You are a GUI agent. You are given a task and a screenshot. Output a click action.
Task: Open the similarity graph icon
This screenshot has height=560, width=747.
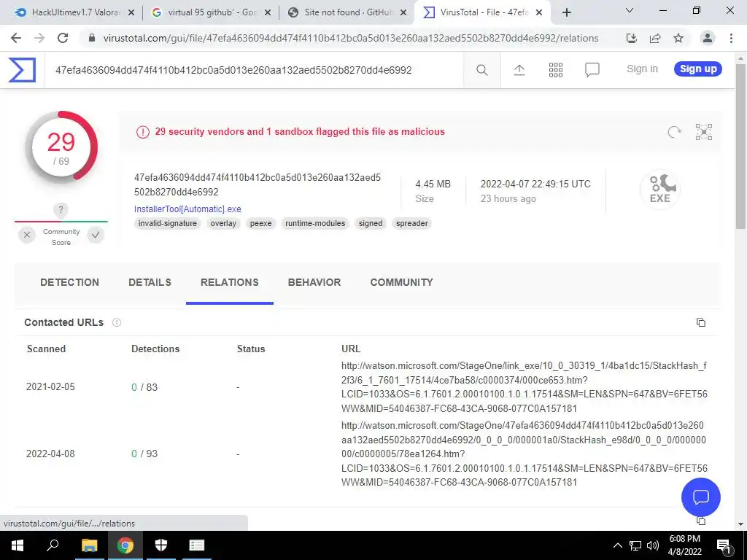pos(704,132)
